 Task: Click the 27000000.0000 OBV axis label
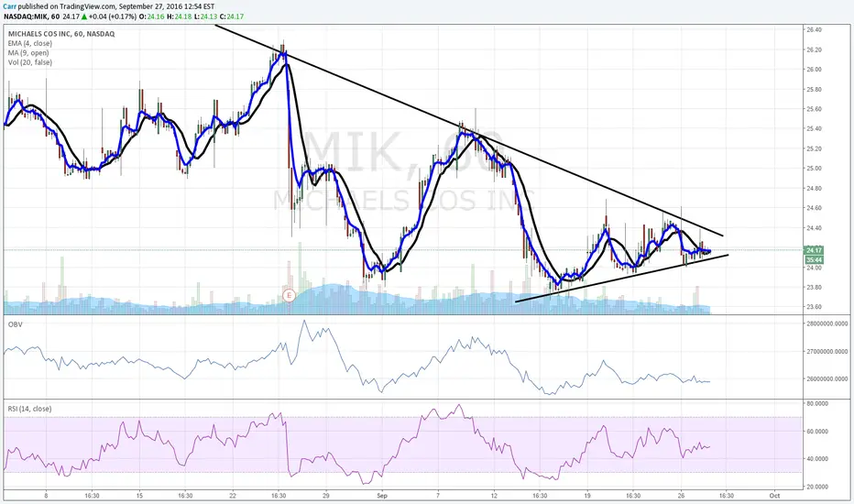click(827, 352)
